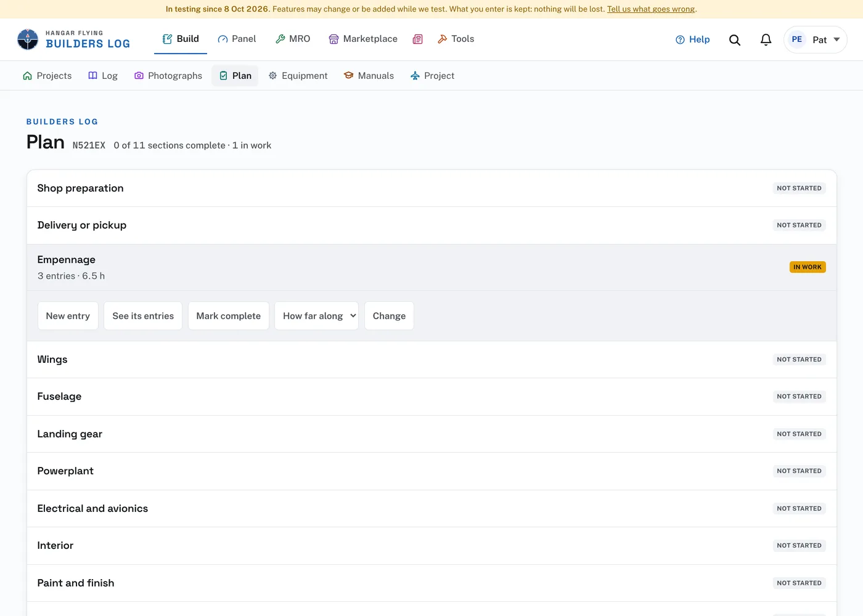Mark Empennage complete
This screenshot has height=616, width=863.
pos(229,316)
